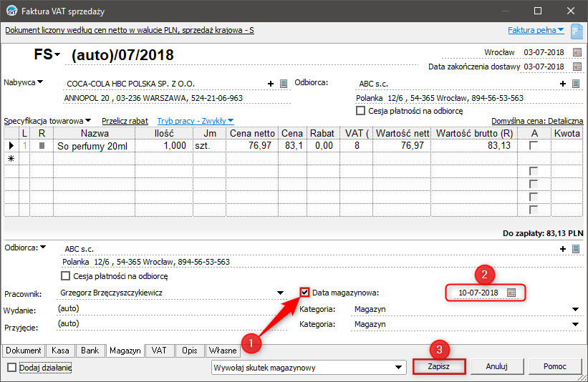588x382 pixels.
Task: Click the So perfumy 20ml name cell
Action: (x=94, y=146)
